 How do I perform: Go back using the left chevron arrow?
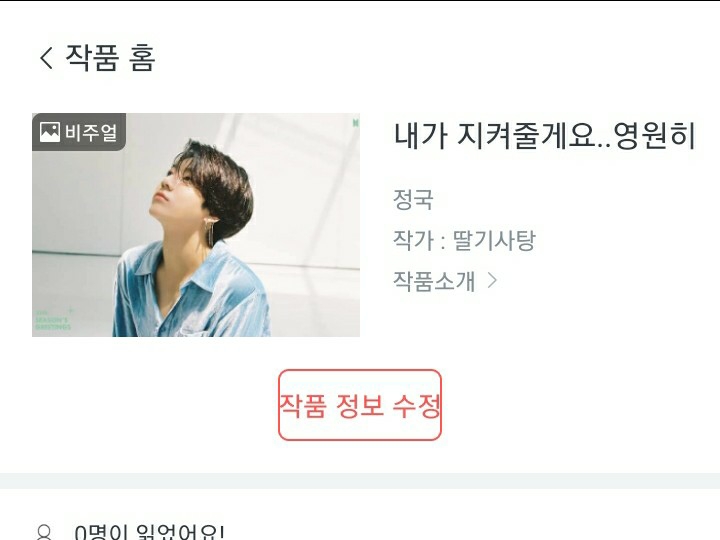[x=46, y=59]
